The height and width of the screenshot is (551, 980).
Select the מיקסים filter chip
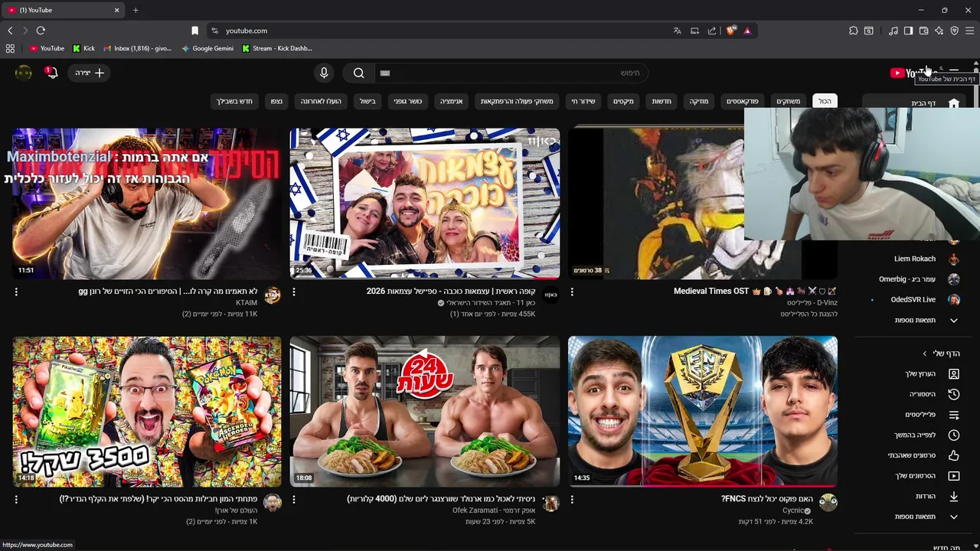(x=623, y=101)
